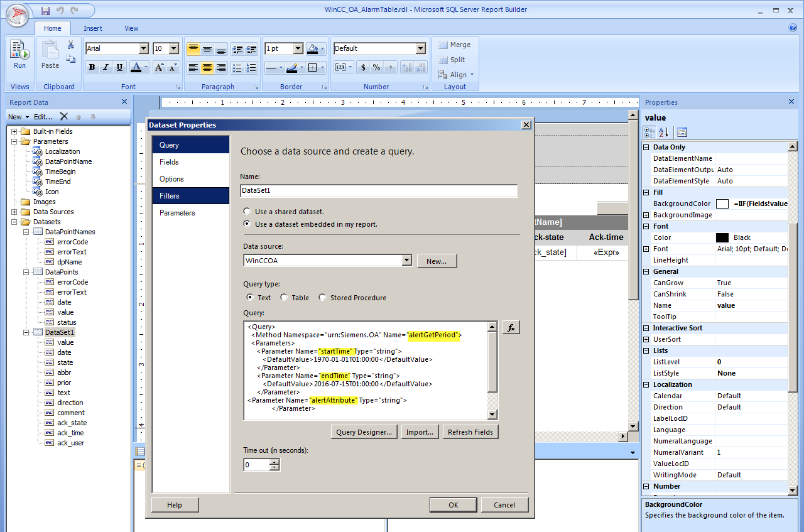804x532 pixels.
Task: Click the New data source button
Action: coord(437,261)
